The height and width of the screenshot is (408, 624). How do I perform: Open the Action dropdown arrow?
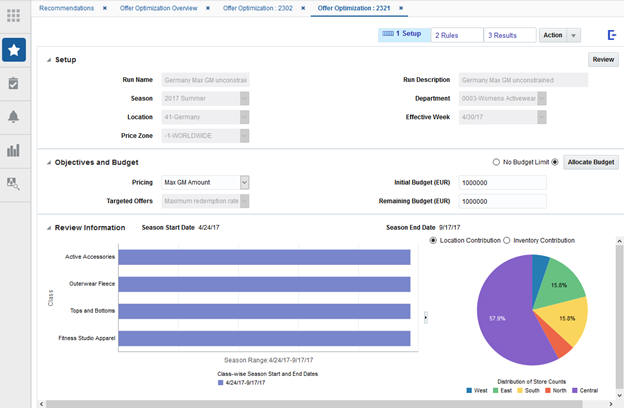tap(573, 35)
